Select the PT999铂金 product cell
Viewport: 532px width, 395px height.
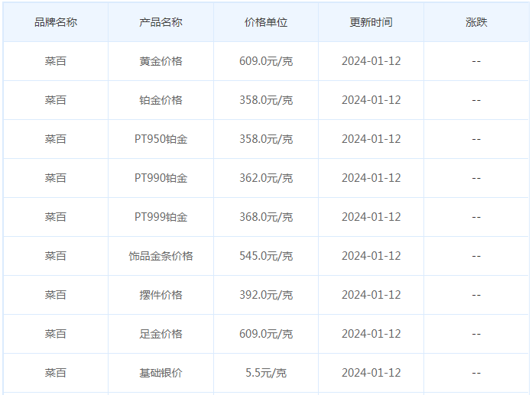(161, 217)
